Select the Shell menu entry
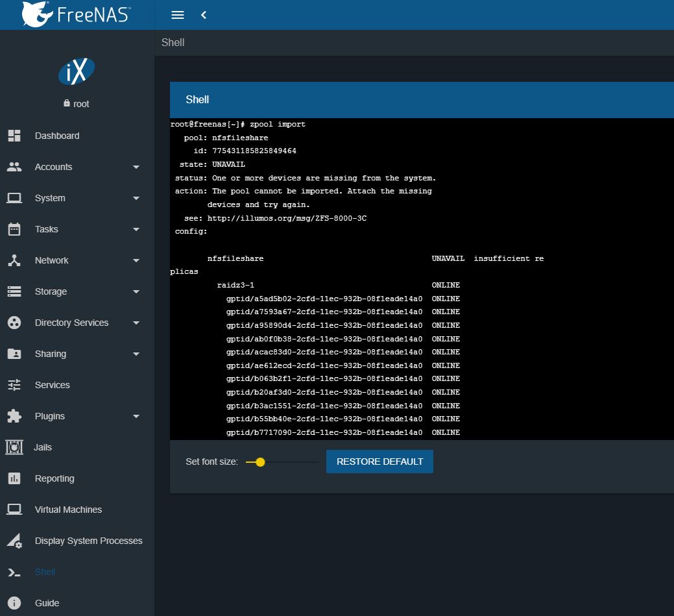674x616 pixels. 45,572
